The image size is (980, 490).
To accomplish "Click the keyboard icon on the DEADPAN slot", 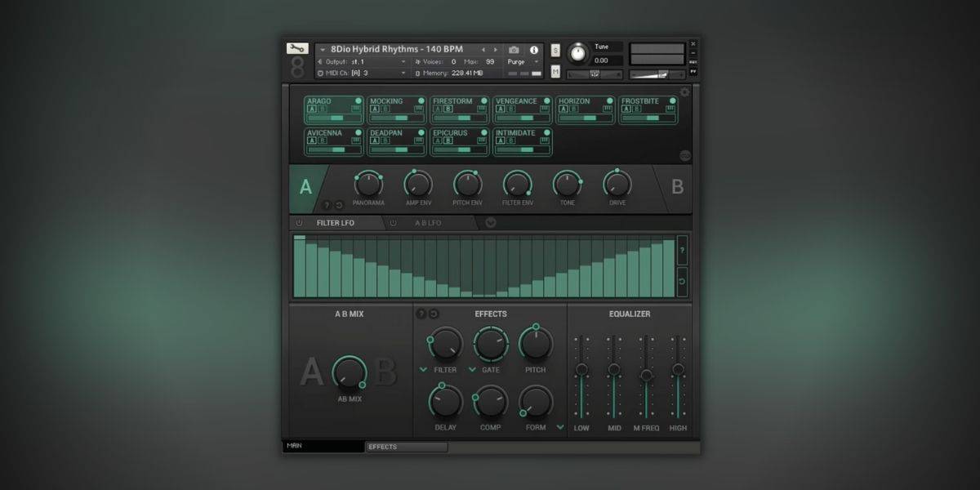I will tap(419, 140).
